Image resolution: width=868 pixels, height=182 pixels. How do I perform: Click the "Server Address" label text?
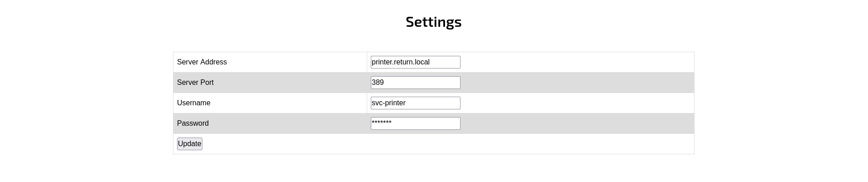point(202,62)
